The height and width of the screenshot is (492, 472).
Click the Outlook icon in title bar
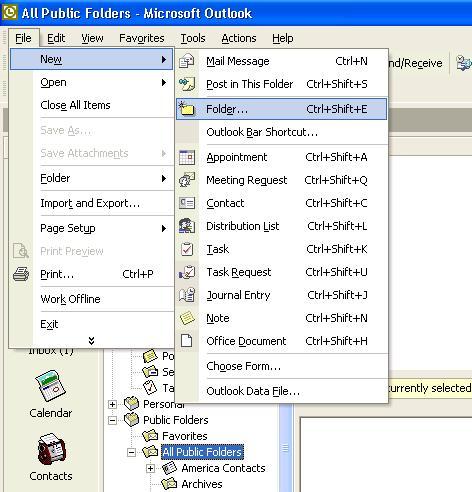[x=10, y=13]
